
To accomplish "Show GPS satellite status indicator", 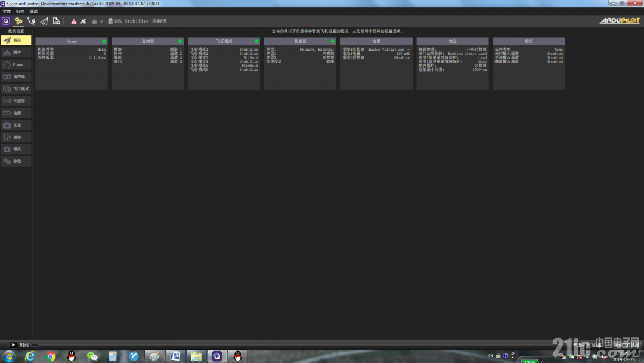I will [84, 21].
